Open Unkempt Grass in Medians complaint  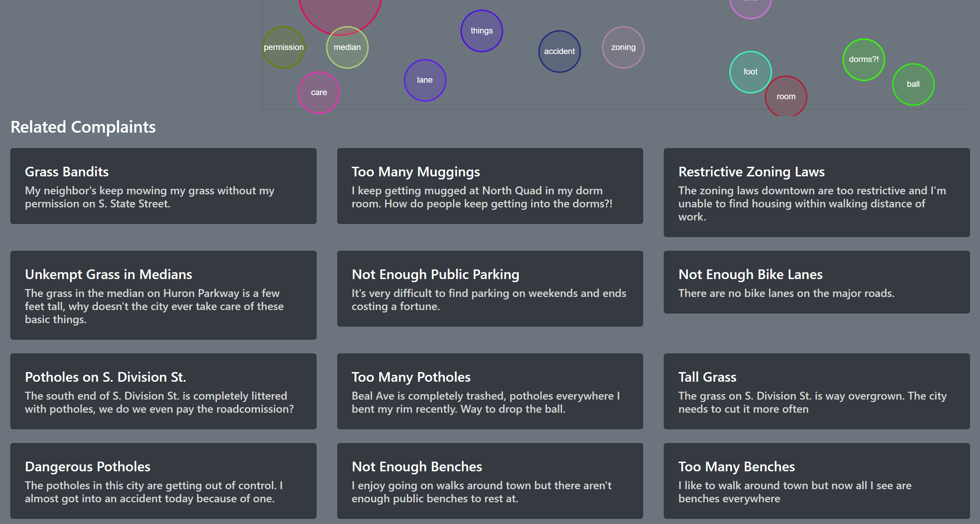163,295
